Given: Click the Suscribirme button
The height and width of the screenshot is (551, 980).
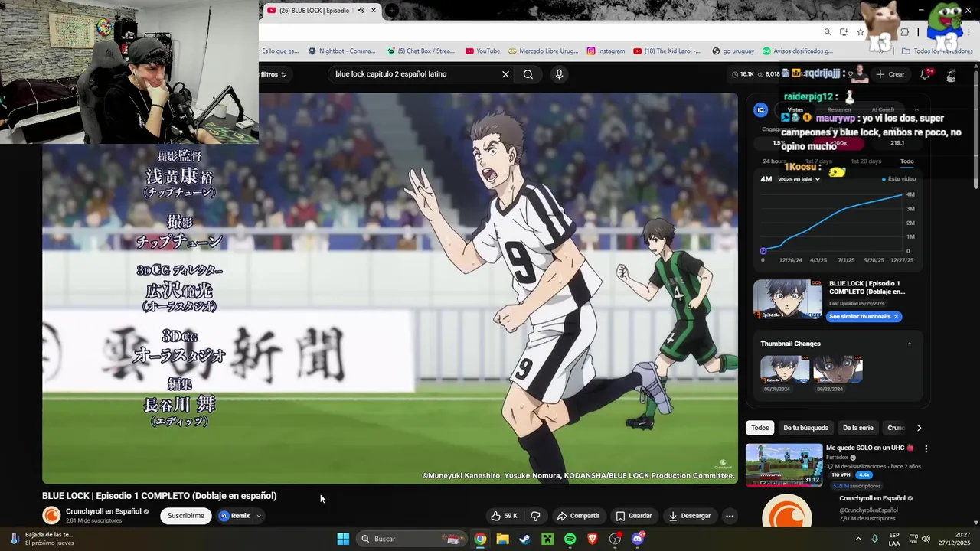Looking at the screenshot, I should coord(185,516).
